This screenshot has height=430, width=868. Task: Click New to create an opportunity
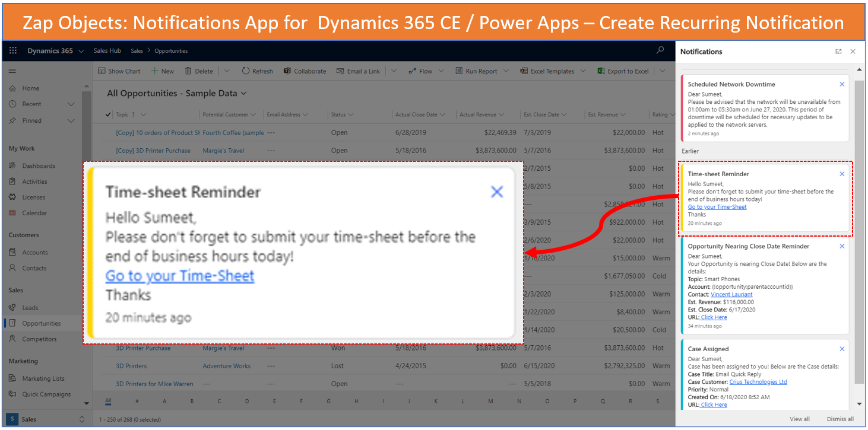coord(162,71)
